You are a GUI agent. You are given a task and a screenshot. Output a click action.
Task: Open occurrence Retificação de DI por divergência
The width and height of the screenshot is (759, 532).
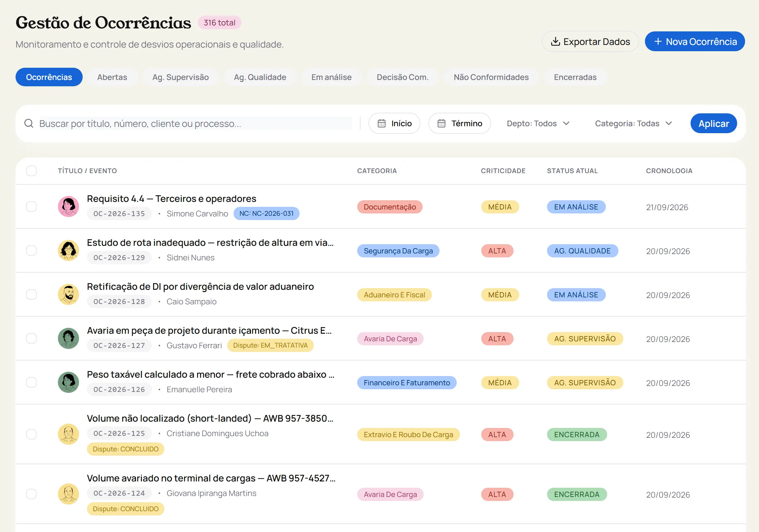(200, 286)
